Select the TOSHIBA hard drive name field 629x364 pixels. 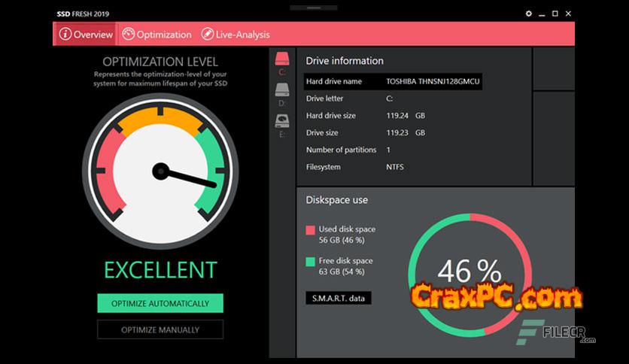[432, 81]
